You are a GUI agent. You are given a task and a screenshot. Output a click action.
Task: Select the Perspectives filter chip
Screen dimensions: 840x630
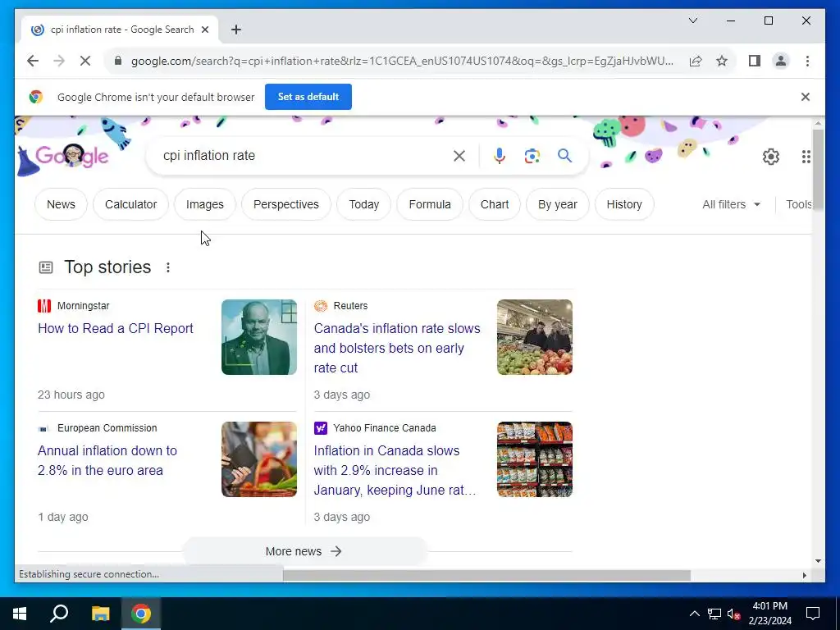click(286, 204)
